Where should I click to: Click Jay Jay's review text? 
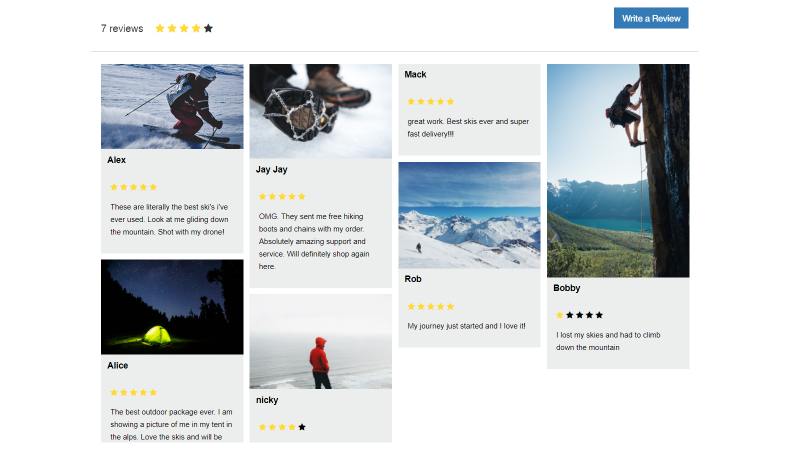tap(314, 241)
